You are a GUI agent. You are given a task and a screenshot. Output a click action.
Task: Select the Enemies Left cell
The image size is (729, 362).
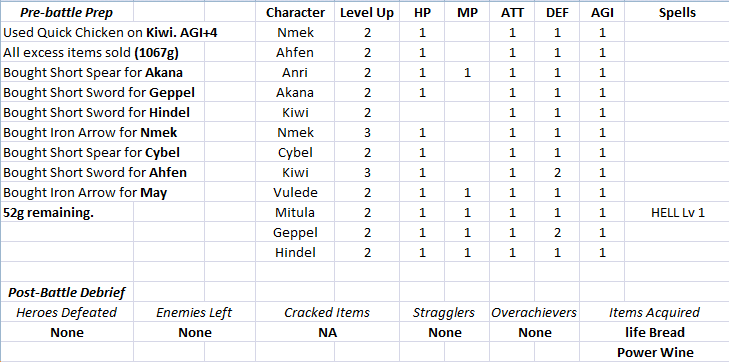[194, 312]
